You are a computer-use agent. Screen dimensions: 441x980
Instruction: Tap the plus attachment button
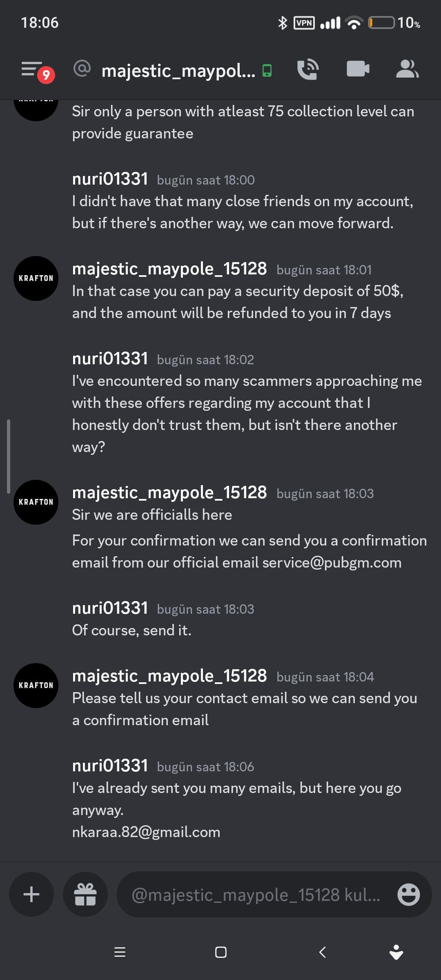(x=31, y=894)
